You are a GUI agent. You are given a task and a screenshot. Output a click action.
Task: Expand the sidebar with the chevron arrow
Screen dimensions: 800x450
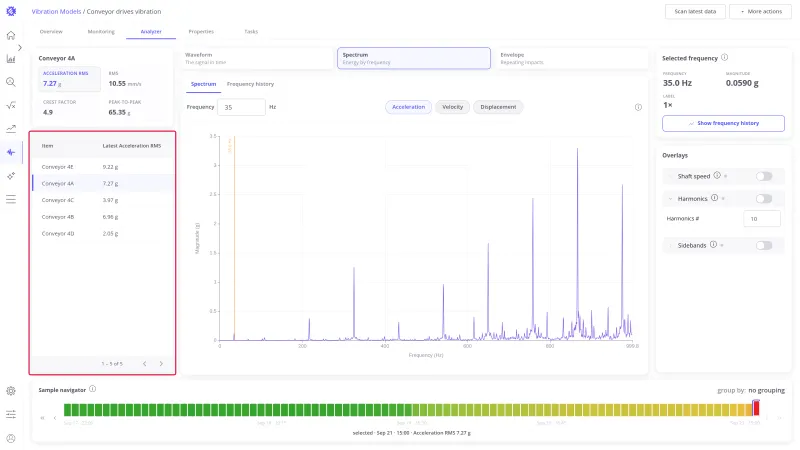(19, 47)
